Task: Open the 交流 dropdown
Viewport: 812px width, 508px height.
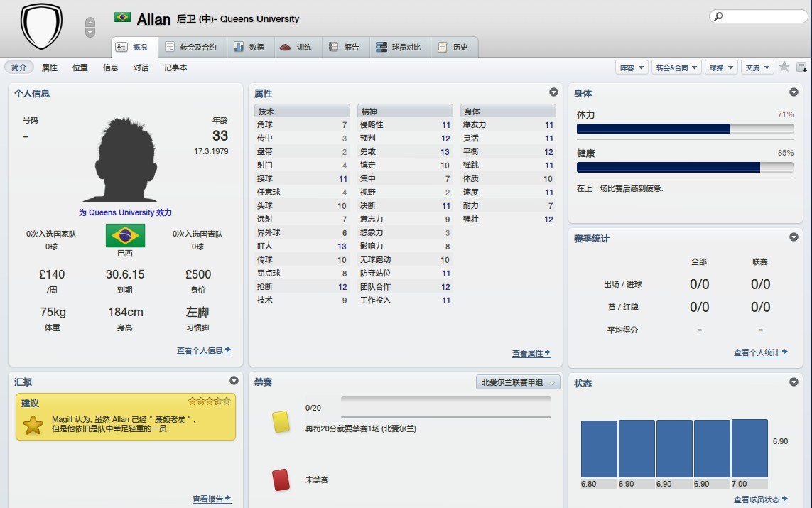Action: click(757, 67)
